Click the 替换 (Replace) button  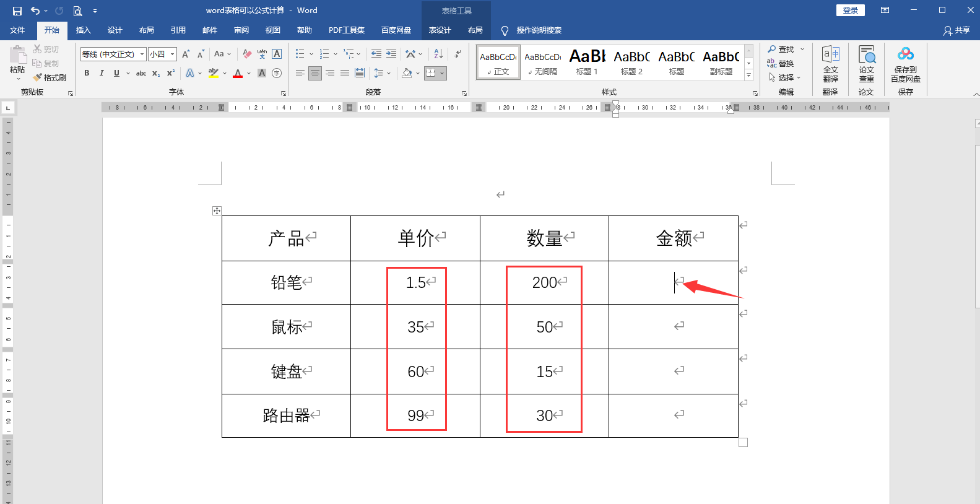tap(781, 63)
